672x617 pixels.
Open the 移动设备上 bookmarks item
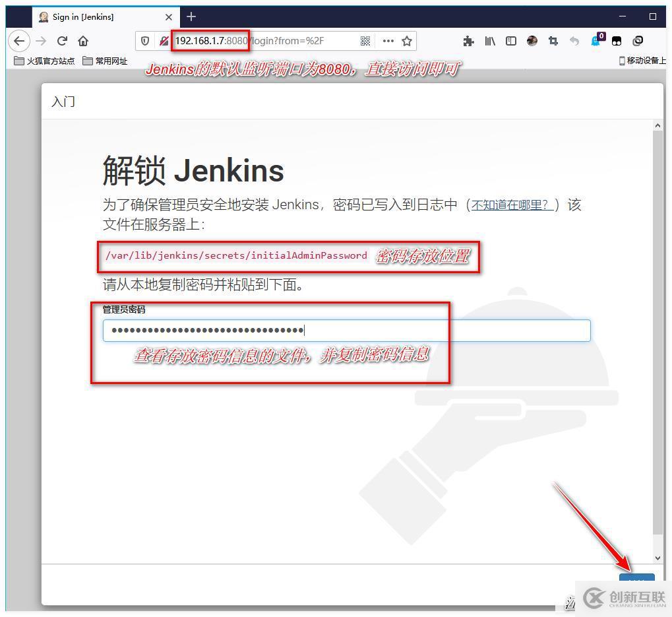[x=642, y=61]
